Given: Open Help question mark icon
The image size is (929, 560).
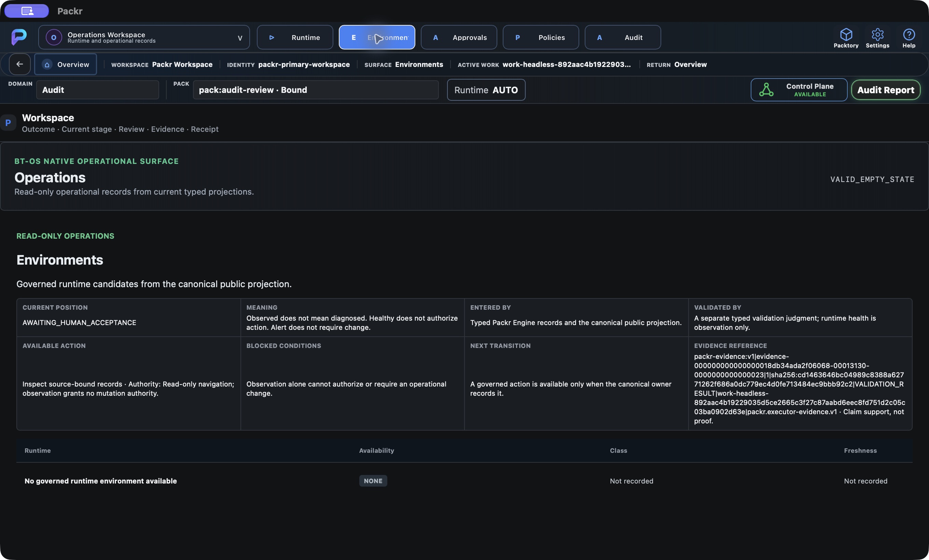Looking at the screenshot, I should pyautogui.click(x=909, y=34).
